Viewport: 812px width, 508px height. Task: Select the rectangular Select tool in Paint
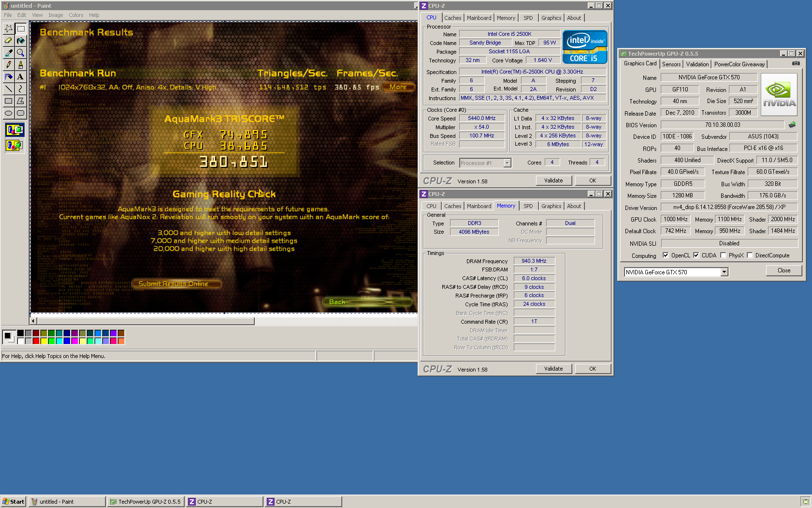(x=21, y=29)
